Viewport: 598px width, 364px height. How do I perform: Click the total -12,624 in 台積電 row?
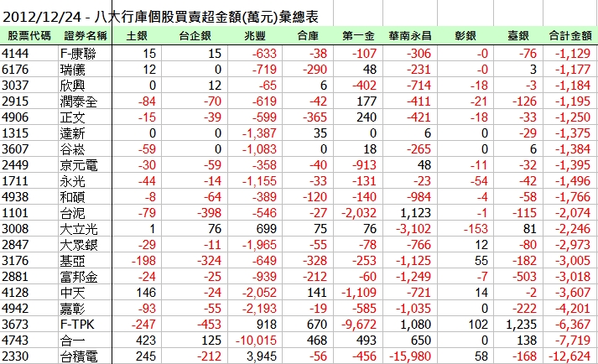(569, 356)
